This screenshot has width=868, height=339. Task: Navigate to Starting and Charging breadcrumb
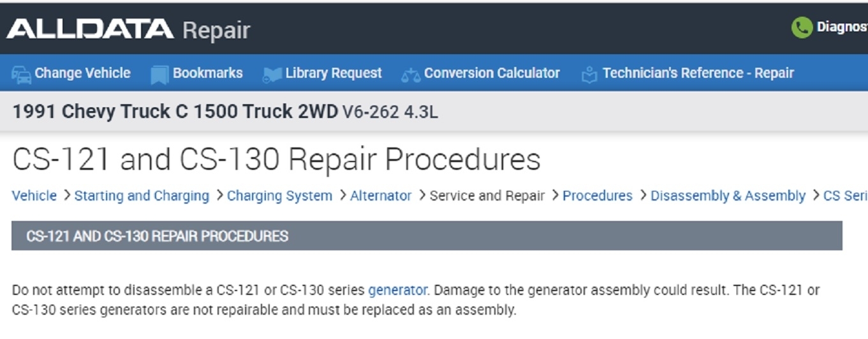142,196
